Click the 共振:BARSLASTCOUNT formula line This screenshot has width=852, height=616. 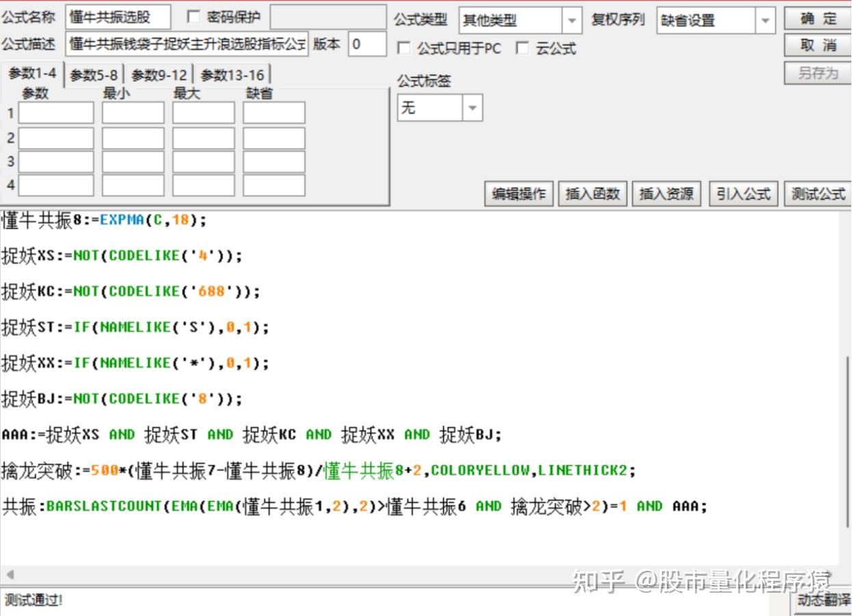pos(354,506)
